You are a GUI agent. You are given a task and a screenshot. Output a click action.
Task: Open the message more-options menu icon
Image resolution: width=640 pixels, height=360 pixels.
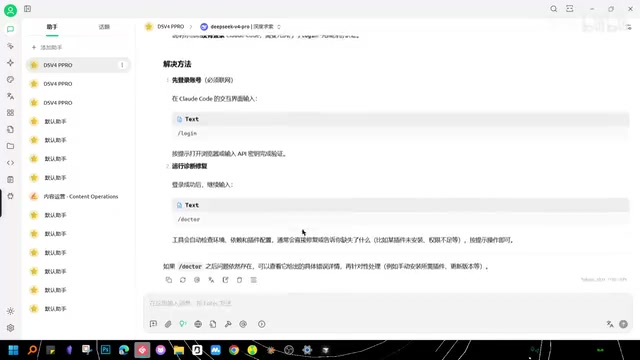(x=253, y=280)
